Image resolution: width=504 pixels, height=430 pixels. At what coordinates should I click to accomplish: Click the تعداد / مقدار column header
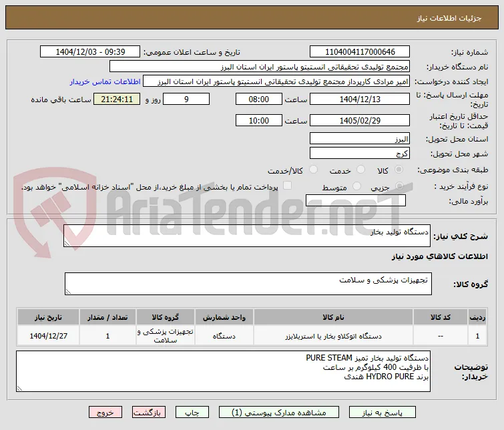click(x=107, y=317)
